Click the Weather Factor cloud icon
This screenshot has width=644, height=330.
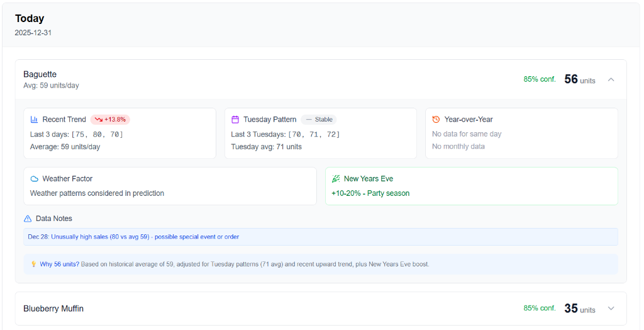(35, 179)
